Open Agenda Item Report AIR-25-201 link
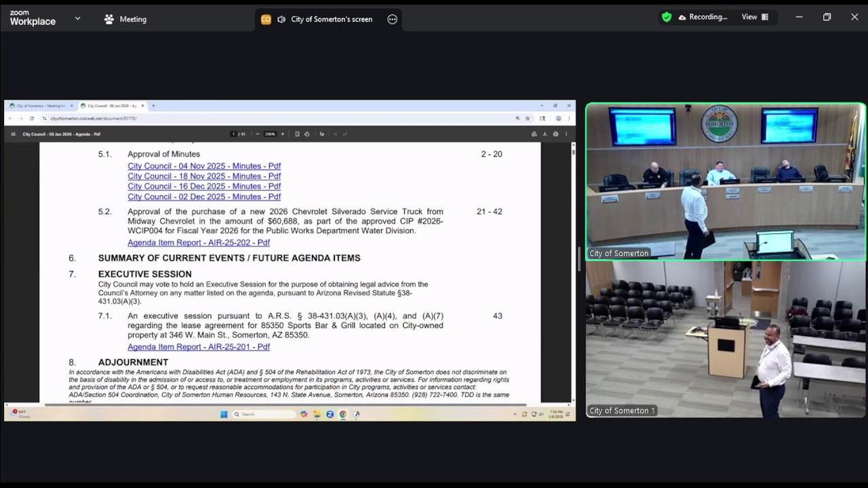This screenshot has height=488, width=868. (199, 347)
